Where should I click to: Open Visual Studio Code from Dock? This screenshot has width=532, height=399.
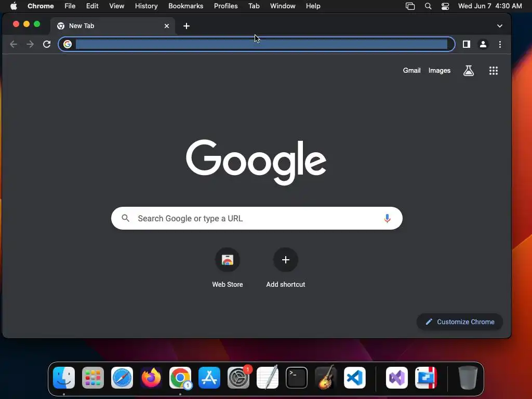pos(355,378)
